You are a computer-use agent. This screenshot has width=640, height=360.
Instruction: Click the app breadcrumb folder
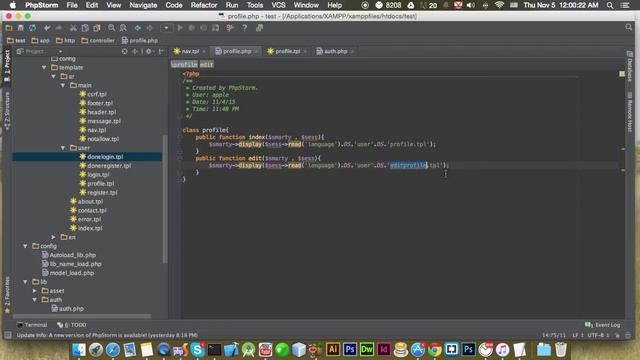click(x=40, y=40)
